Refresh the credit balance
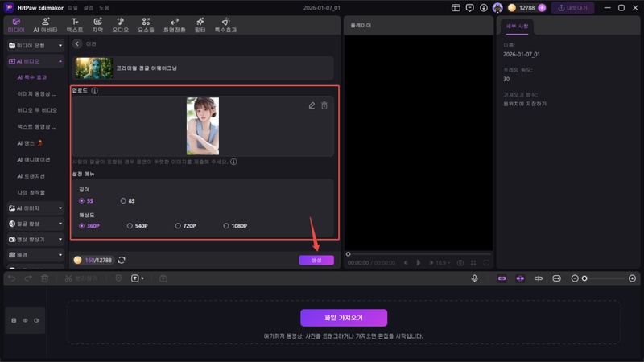The width and height of the screenshot is (644, 362). 122,260
